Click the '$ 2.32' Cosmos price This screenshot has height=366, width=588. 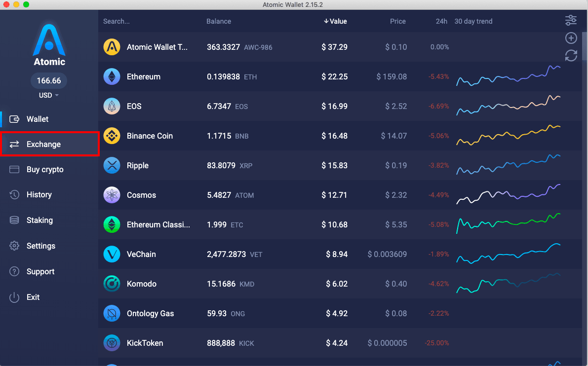coord(396,195)
